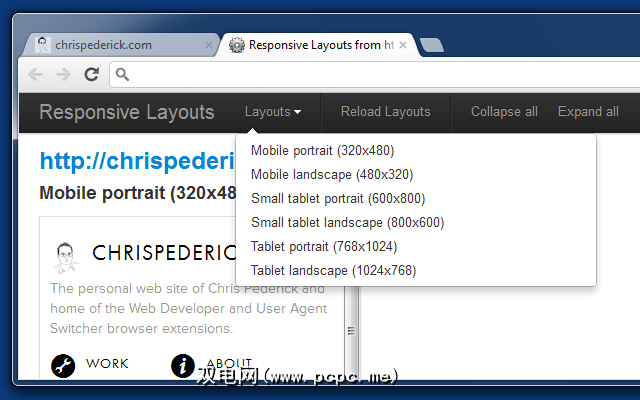Close the chrispederick.com tab
Image resolution: width=640 pixels, height=400 pixels.
tap(209, 45)
